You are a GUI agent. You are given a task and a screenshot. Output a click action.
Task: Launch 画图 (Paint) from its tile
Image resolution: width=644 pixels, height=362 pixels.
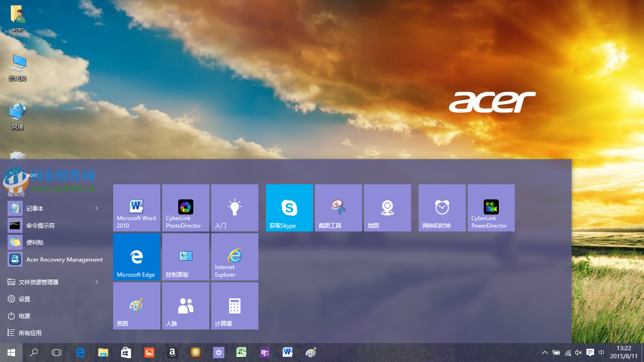click(136, 305)
